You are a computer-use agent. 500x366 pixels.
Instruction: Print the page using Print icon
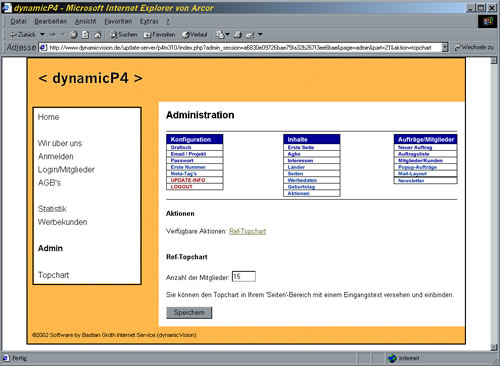(x=238, y=34)
